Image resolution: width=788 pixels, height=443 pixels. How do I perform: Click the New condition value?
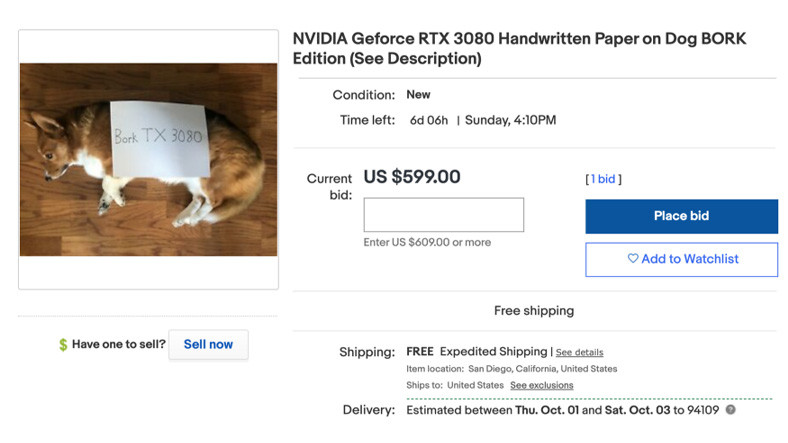(418, 94)
